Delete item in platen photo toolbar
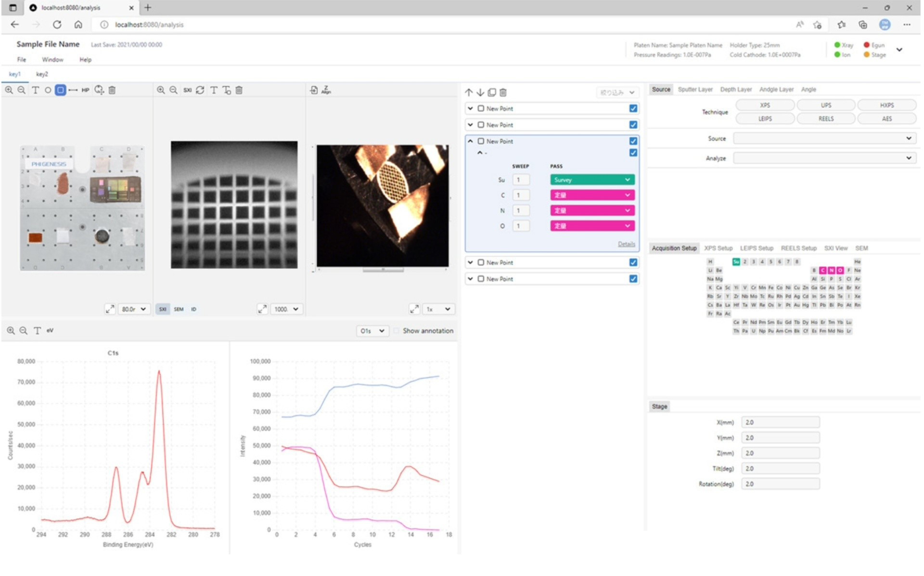The height and width of the screenshot is (576, 924). [112, 90]
